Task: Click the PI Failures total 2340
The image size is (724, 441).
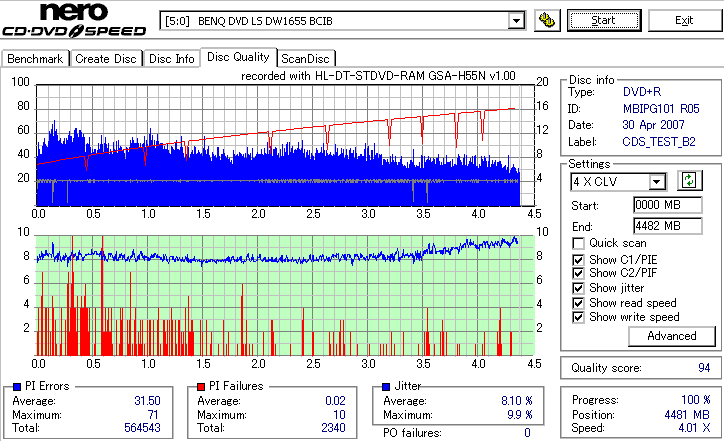Action: [333, 428]
